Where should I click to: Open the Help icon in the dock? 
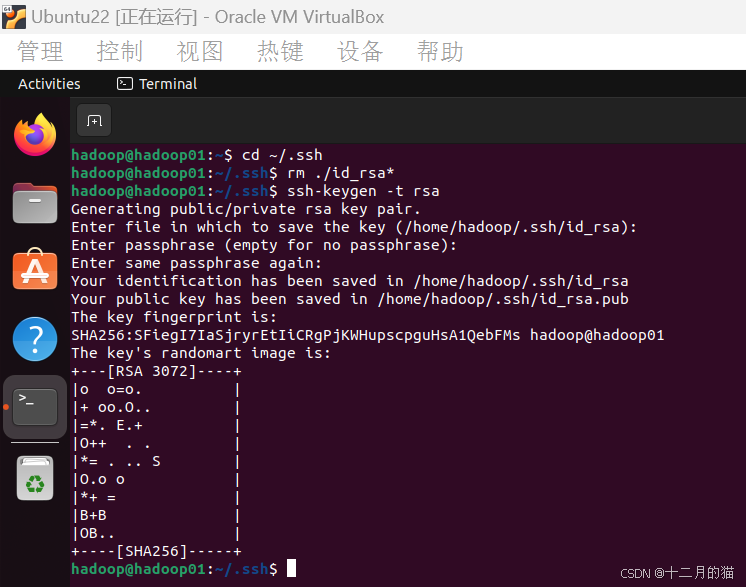[x=35, y=339]
